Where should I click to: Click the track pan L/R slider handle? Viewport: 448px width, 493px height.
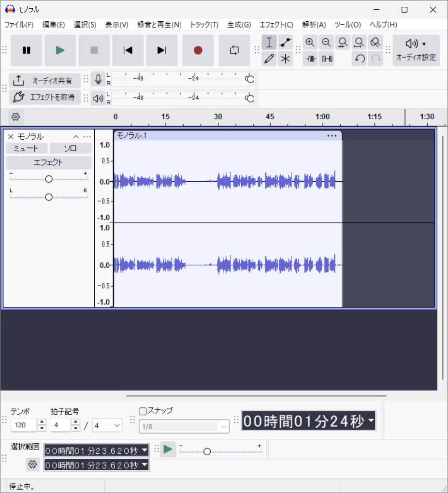pyautogui.click(x=49, y=197)
